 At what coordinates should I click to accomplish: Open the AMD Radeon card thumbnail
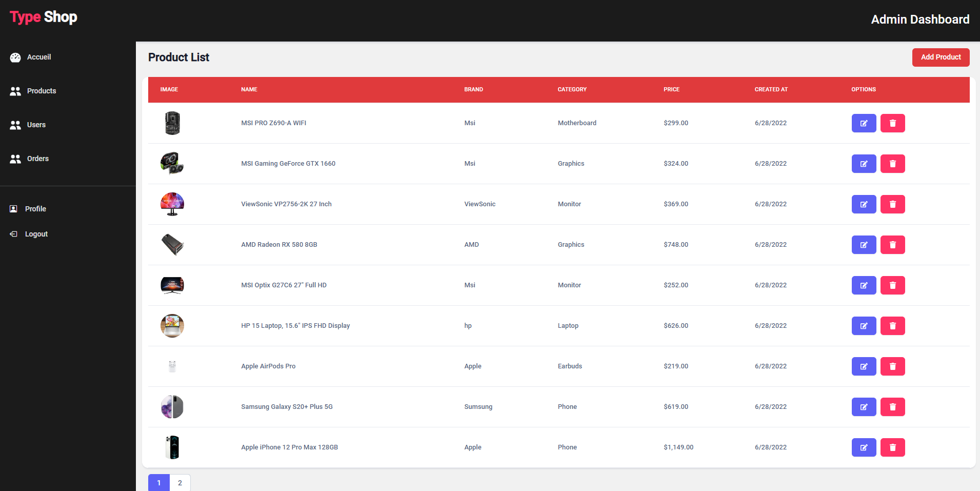tap(172, 245)
